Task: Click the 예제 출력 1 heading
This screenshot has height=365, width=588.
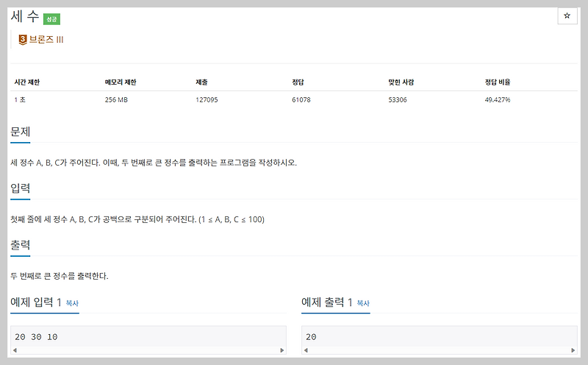Action: coord(327,302)
